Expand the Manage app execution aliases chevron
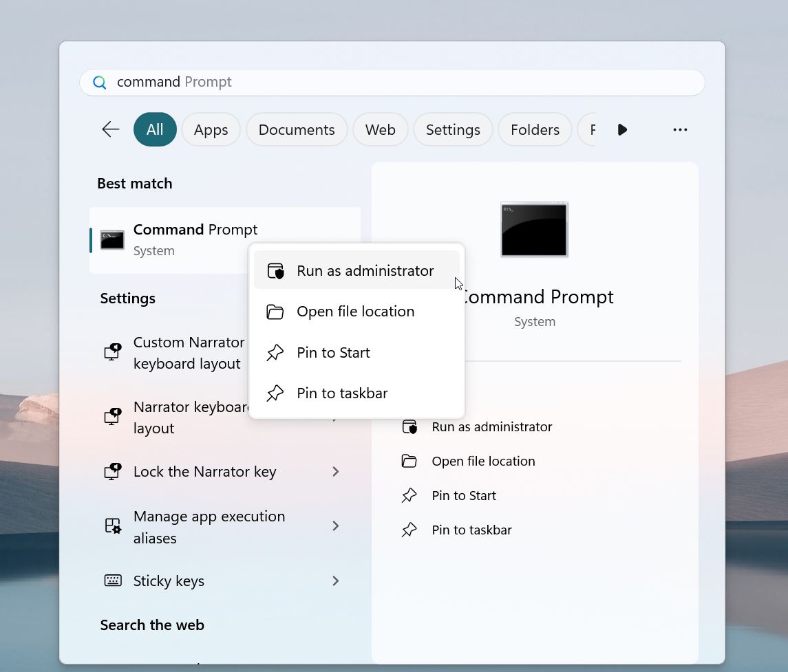 tap(336, 526)
